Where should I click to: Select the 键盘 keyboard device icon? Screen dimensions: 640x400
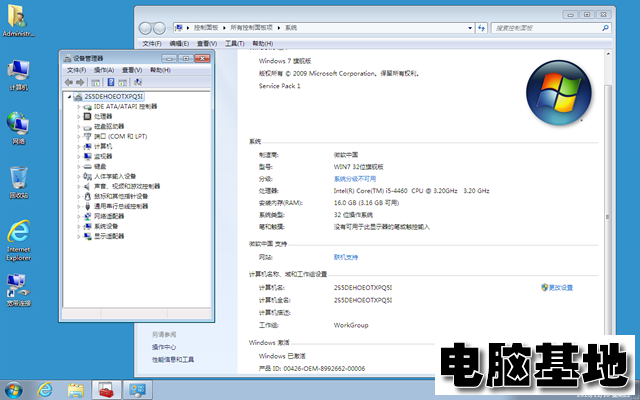point(87,167)
